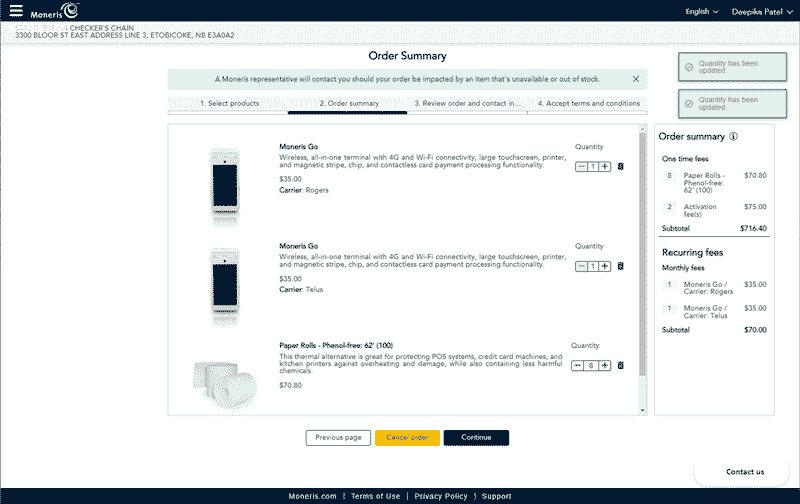Increase Paper Rolls quantity
The image size is (800, 504).
tap(605, 366)
